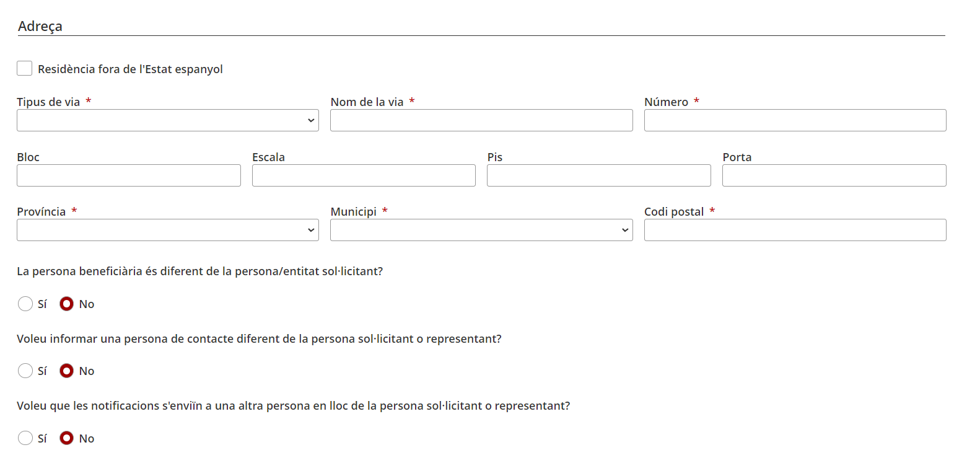
Task: Choose No for persona de contacte diferent
Action: [67, 371]
